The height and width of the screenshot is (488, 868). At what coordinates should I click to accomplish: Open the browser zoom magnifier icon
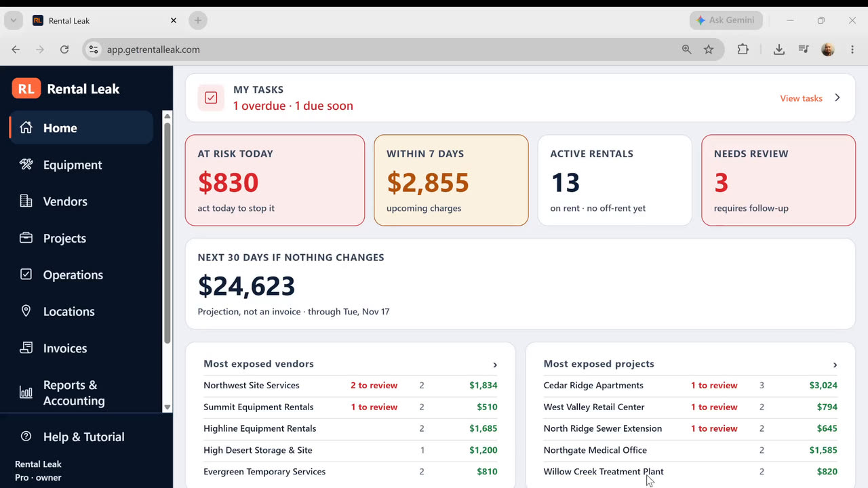(x=687, y=49)
